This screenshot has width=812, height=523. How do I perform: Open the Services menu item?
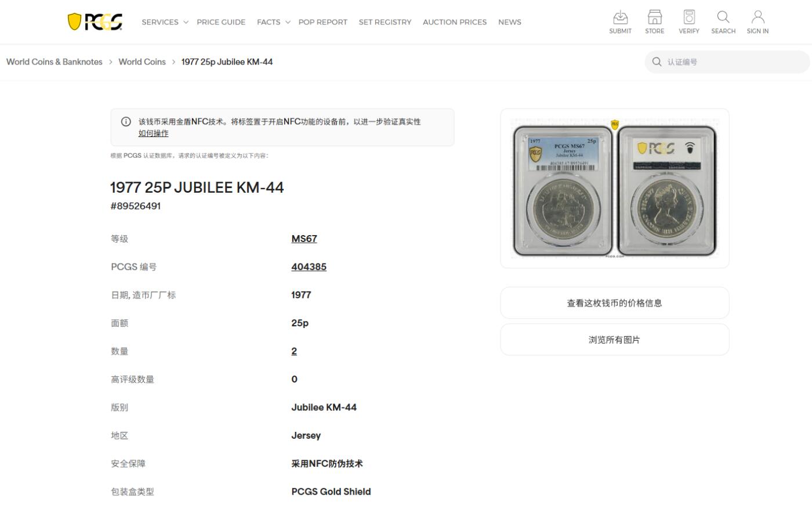pos(160,22)
